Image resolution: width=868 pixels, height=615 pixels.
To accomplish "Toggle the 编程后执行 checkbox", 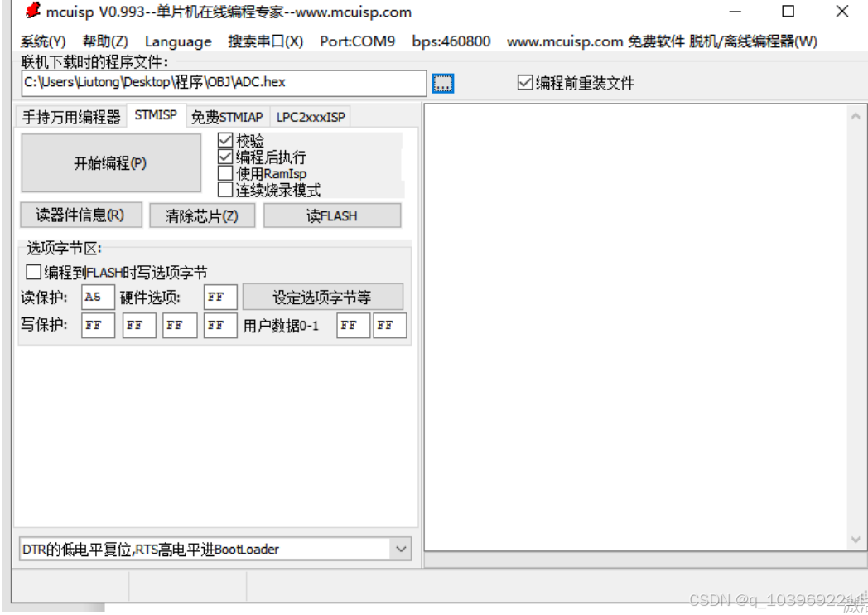I will pyautogui.click(x=224, y=157).
